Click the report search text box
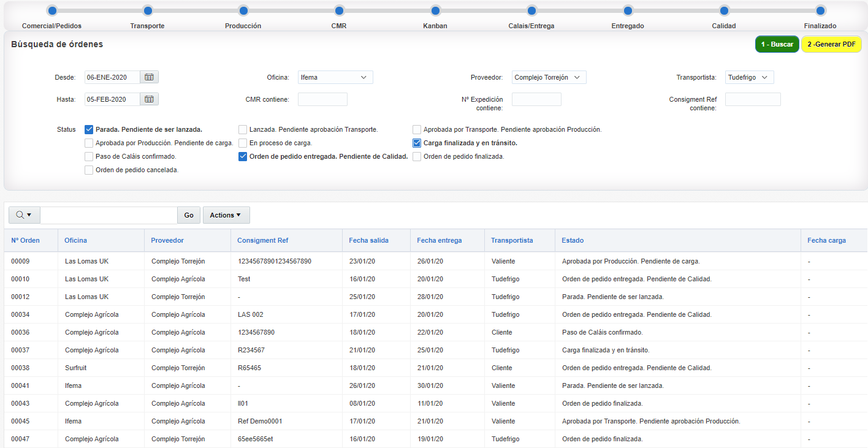The height and width of the screenshot is (448, 868). pyautogui.click(x=109, y=215)
